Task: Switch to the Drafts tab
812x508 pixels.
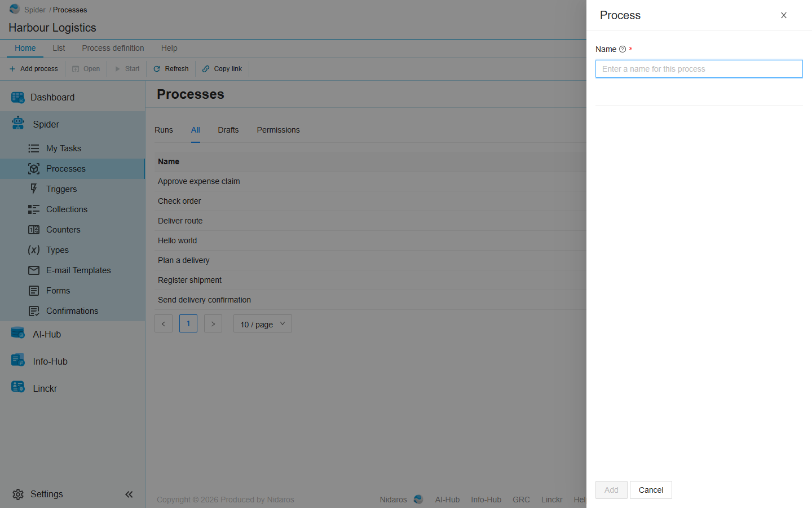Action: (228, 130)
